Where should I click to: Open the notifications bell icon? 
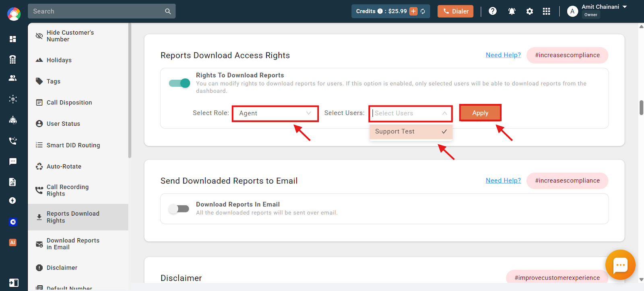click(x=512, y=11)
